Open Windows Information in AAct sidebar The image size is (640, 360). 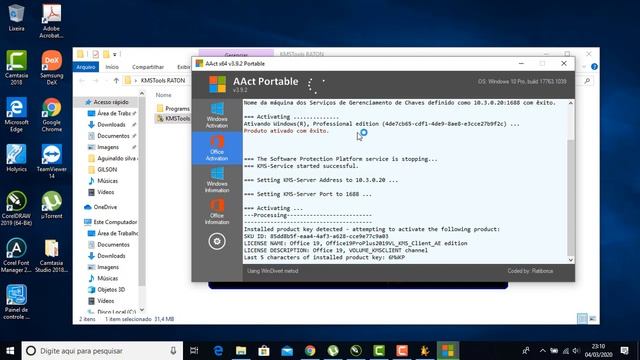tap(217, 180)
